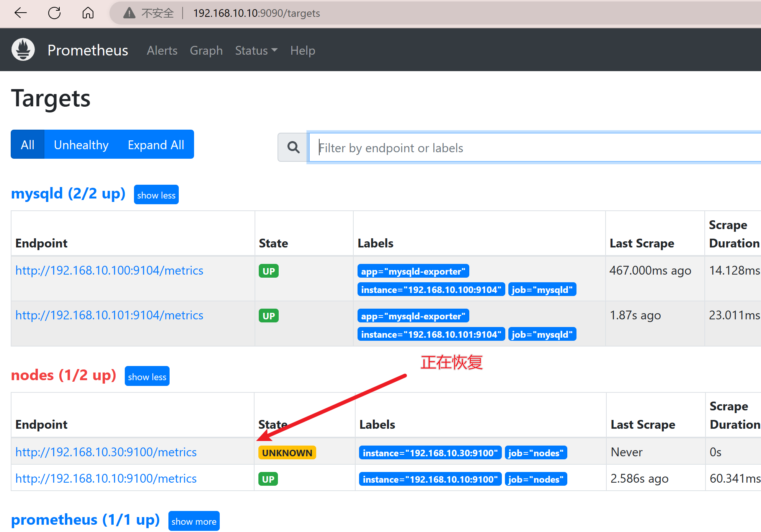The image size is (761, 532).
Task: Click the "2.586s ago" last scrape value
Action: [640, 478]
